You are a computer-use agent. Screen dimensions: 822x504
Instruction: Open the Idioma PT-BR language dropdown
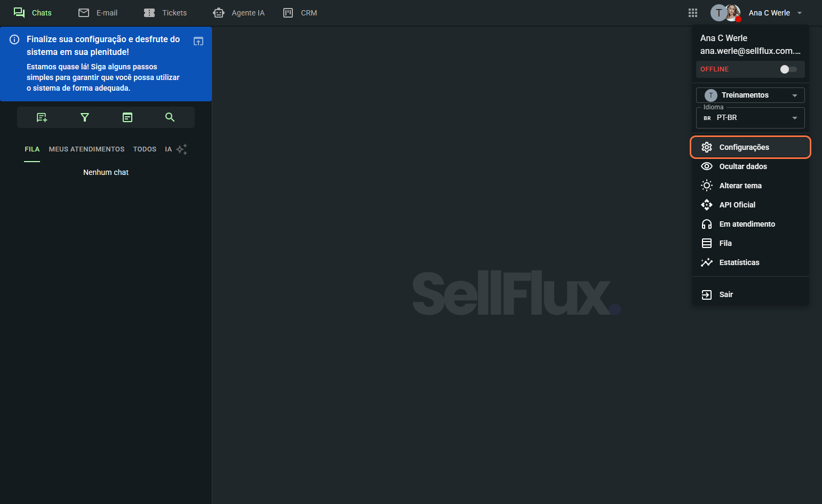pos(751,118)
